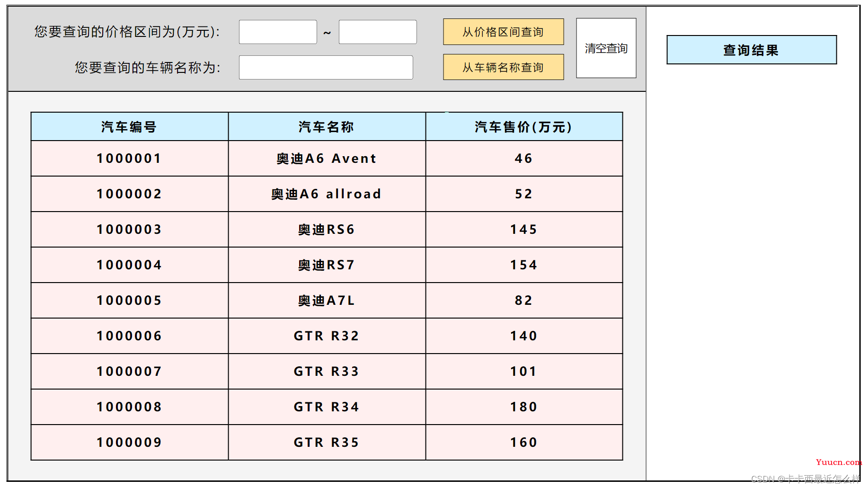Click car number 1000006 cell

[130, 336]
